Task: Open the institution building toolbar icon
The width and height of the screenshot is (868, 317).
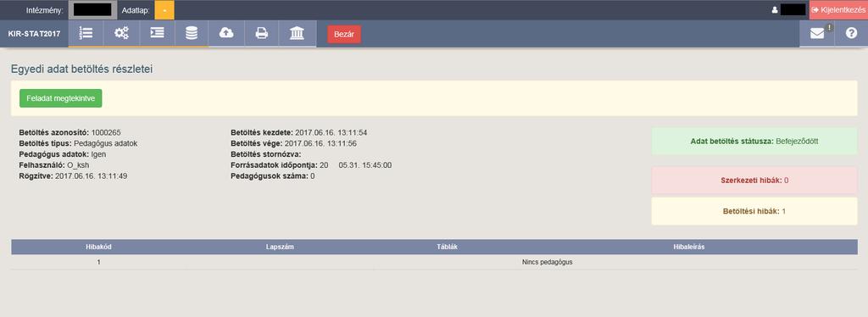Action: pos(298,33)
